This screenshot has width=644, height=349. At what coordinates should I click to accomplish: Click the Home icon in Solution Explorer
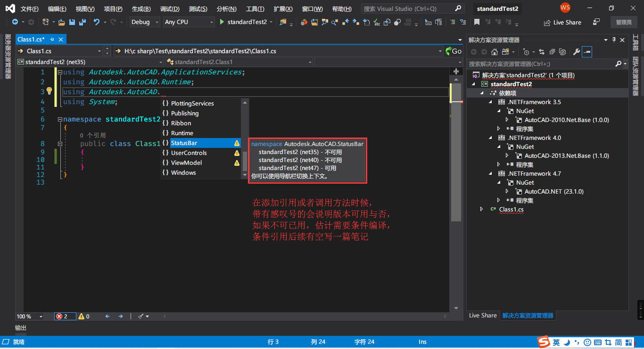pos(494,52)
